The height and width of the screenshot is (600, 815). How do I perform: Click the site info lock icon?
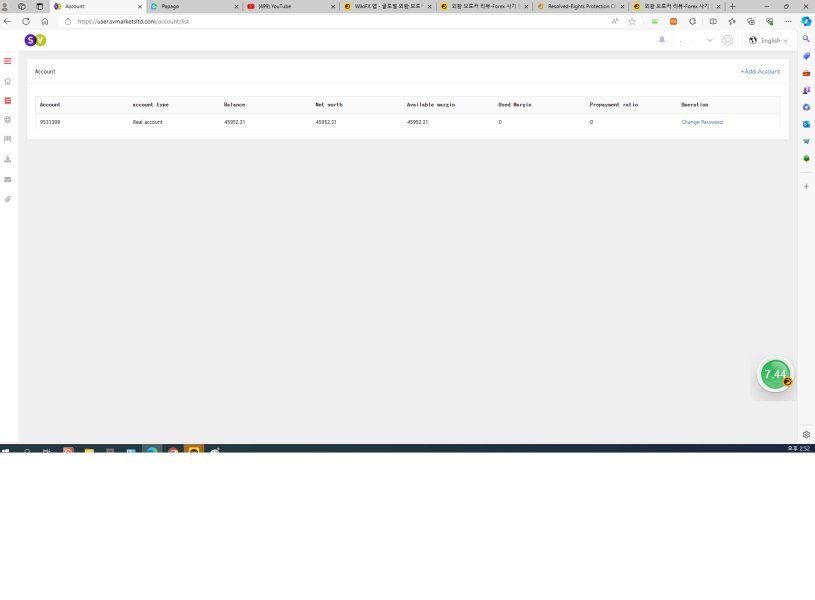tap(68, 21)
